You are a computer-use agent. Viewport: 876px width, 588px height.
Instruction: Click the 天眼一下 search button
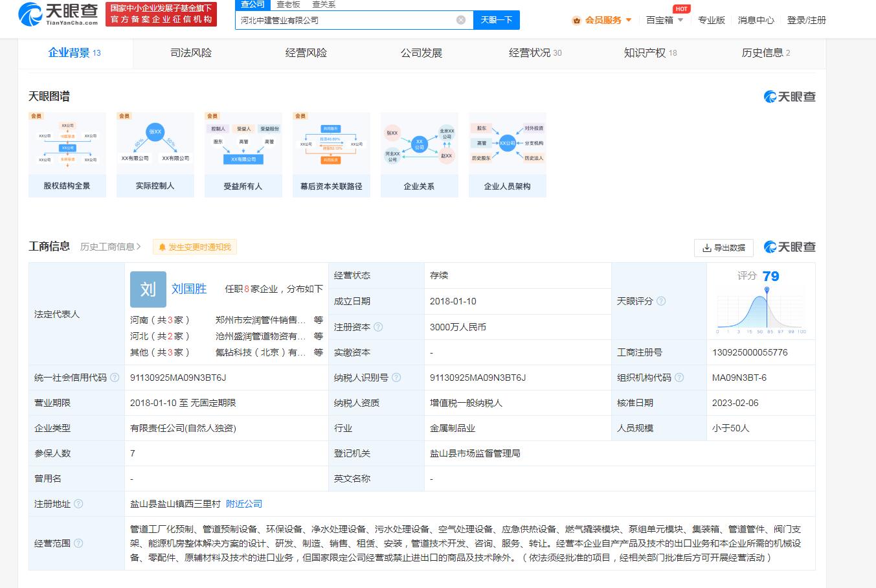coord(496,20)
